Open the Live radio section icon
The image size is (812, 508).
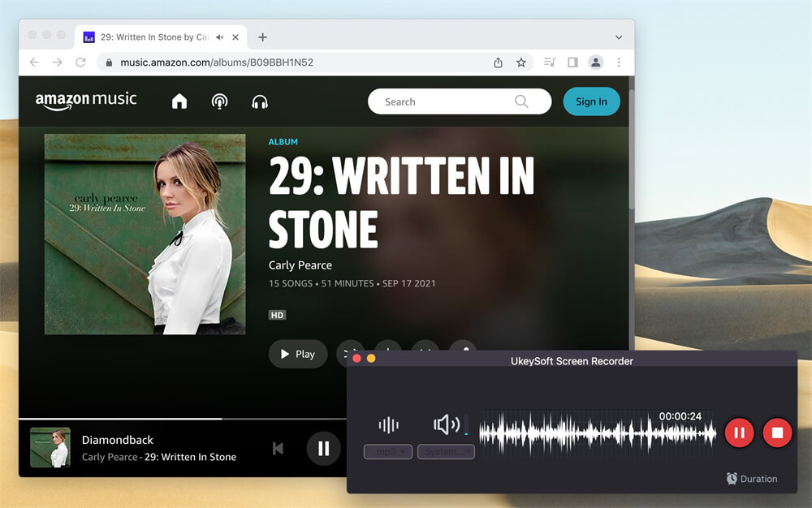tap(219, 101)
